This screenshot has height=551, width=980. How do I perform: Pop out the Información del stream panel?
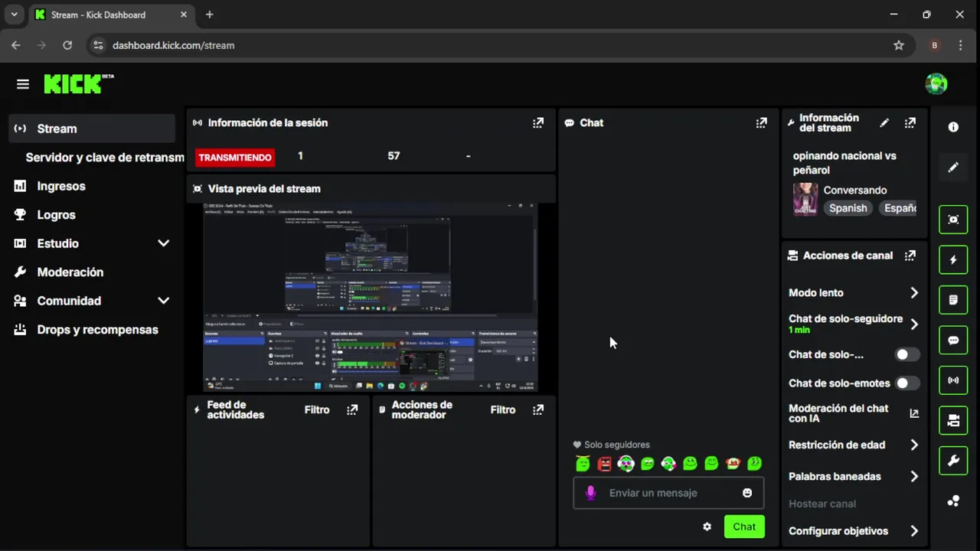(x=910, y=122)
